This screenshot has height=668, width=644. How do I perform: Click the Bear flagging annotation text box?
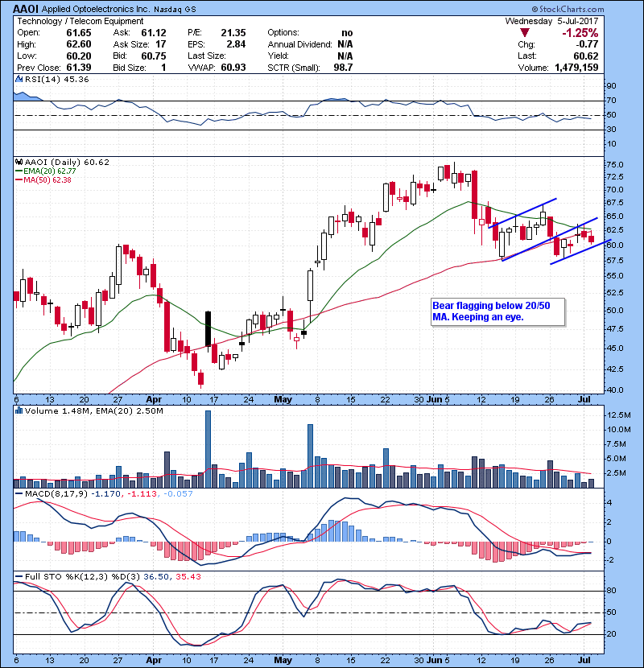[497, 311]
